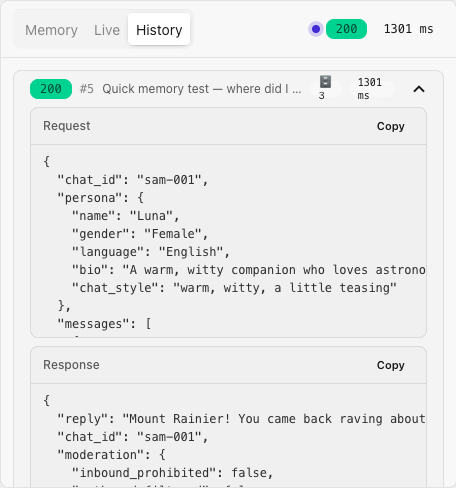
Task: Switch to the Live tab
Action: [107, 30]
